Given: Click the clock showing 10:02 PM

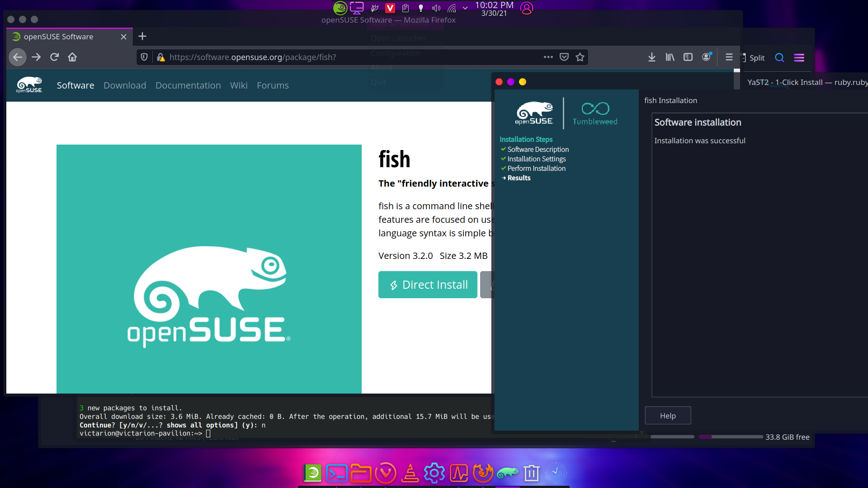Looking at the screenshot, I should (494, 9).
